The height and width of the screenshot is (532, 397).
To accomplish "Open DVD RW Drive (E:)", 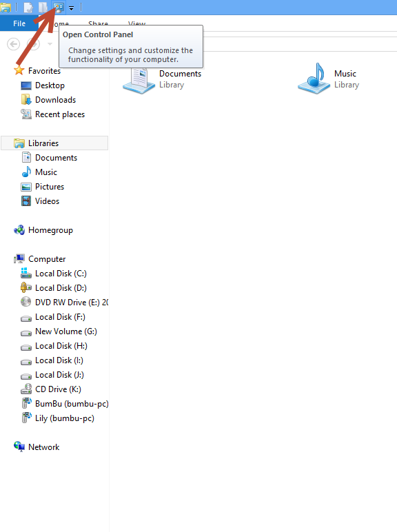I will click(65, 303).
